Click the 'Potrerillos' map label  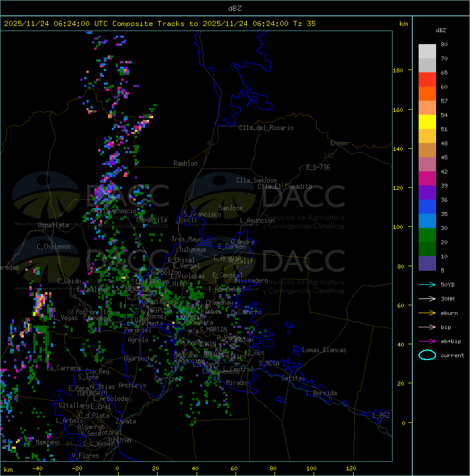coord(94,312)
